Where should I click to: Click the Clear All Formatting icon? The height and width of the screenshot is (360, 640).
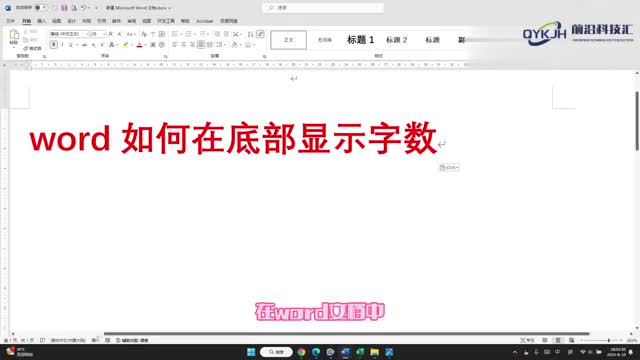pyautogui.click(x=144, y=34)
